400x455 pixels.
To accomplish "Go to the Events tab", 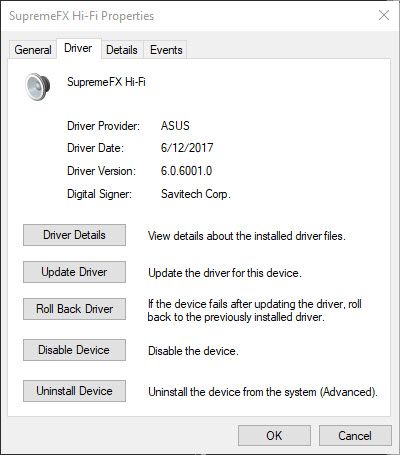I will pos(166,50).
